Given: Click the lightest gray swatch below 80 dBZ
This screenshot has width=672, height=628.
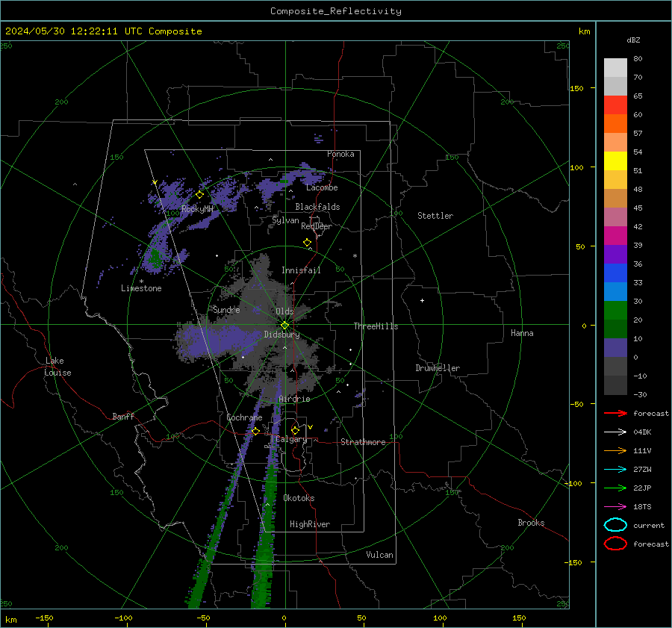Looking at the screenshot, I should pos(615,68).
